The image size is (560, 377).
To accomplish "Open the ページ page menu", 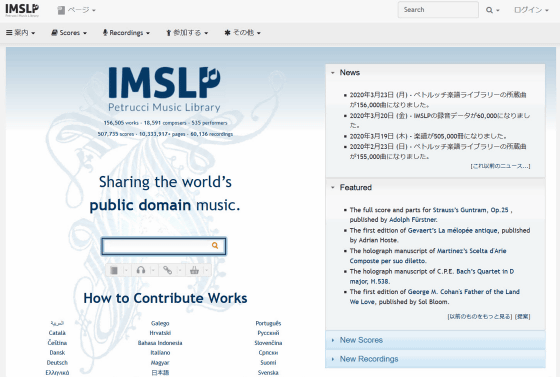I will tap(76, 10).
